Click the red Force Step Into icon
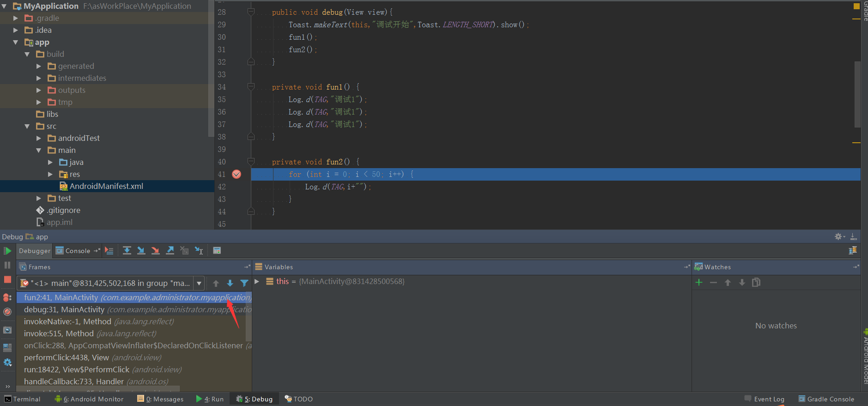 [156, 250]
